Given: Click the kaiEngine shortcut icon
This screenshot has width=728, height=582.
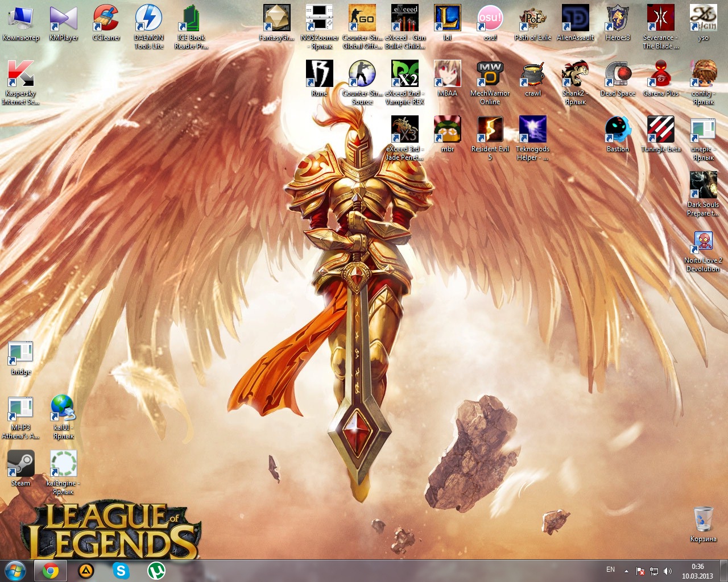Looking at the screenshot, I should click(64, 472).
